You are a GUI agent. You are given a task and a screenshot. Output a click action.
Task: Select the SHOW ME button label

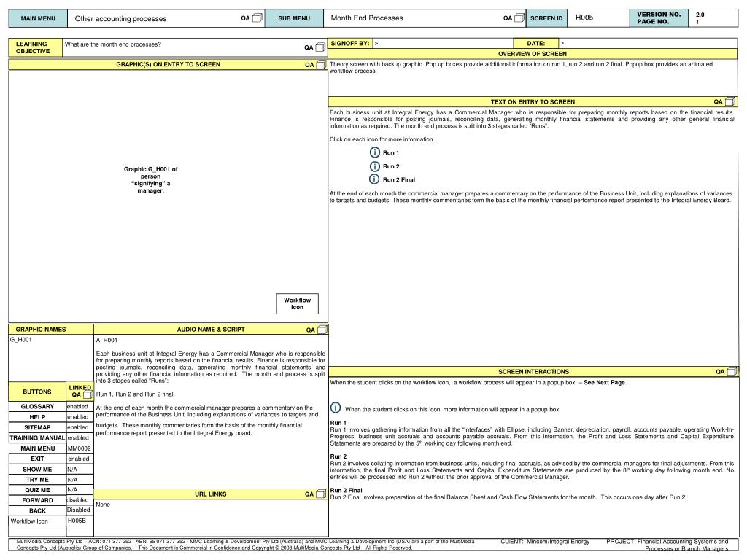[37, 470]
